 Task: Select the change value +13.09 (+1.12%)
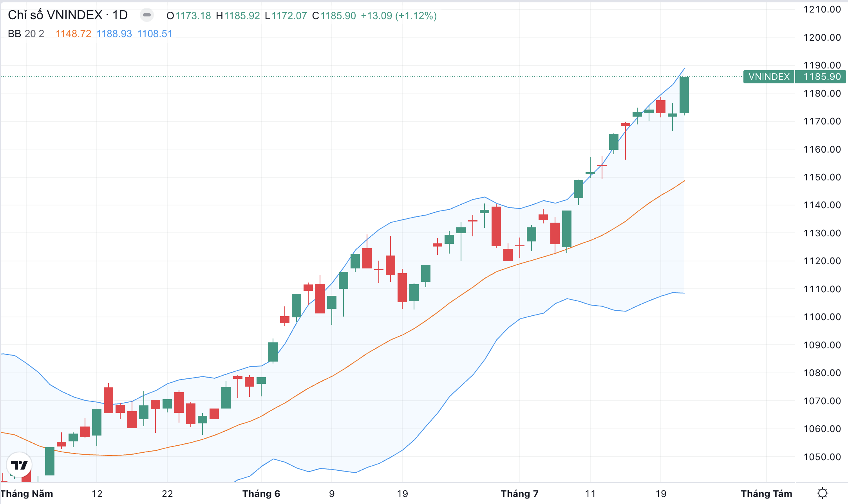click(x=399, y=16)
